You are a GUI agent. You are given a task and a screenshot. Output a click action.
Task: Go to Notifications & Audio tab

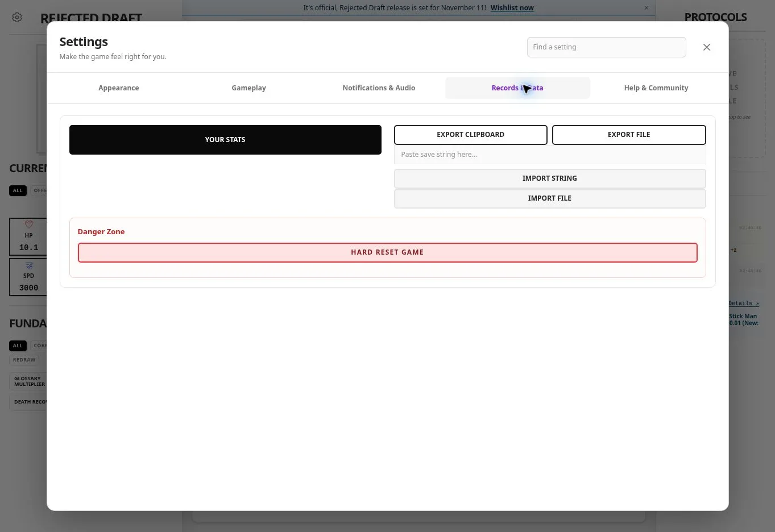pos(379,88)
